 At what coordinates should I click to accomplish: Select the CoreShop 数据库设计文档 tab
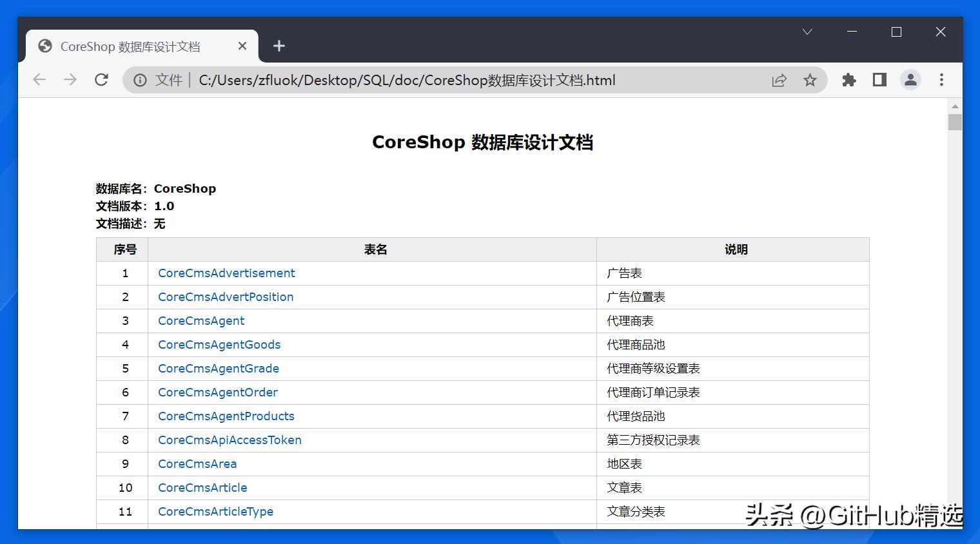click(130, 46)
